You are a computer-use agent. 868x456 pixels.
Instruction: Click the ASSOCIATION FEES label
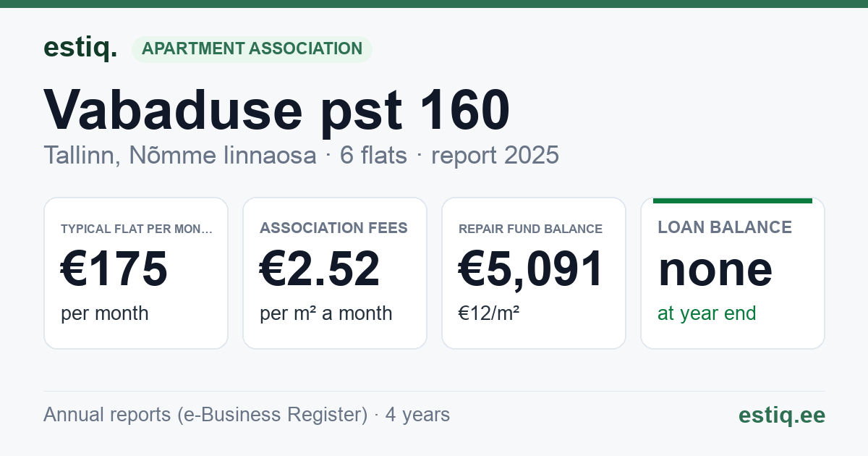click(333, 228)
